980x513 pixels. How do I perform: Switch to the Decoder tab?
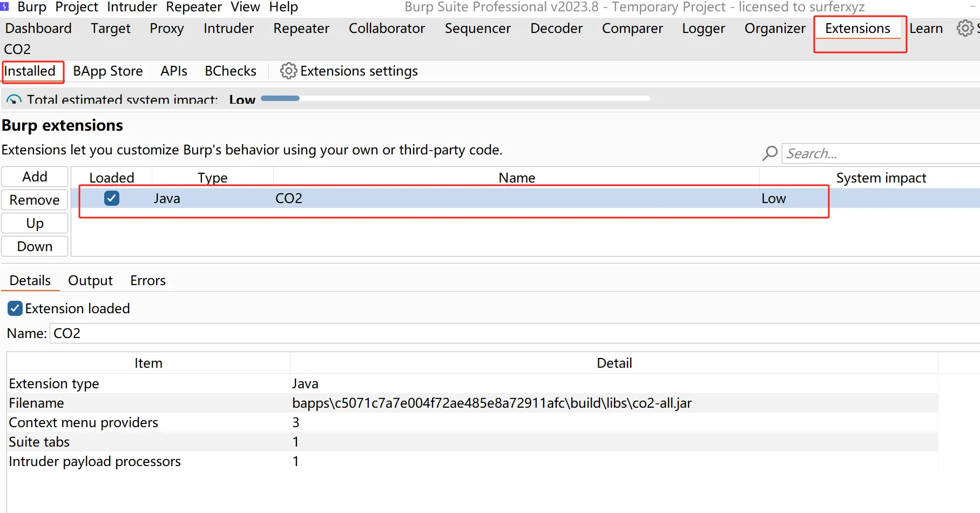[x=556, y=28]
